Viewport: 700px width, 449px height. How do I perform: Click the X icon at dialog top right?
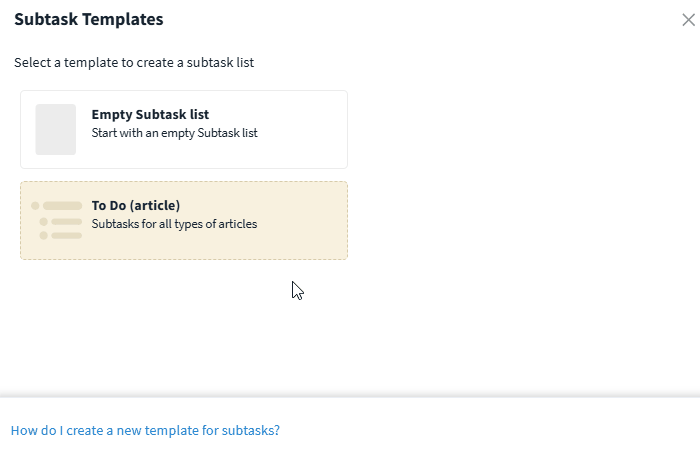688,20
